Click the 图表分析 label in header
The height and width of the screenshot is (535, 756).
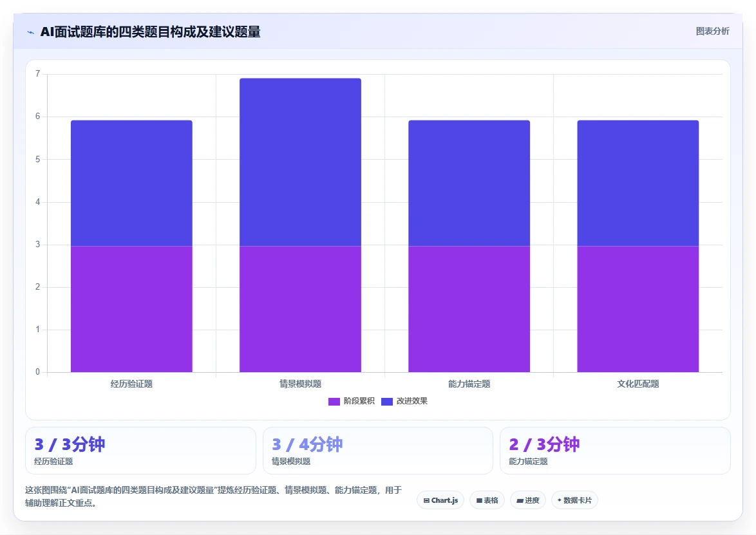tap(712, 32)
